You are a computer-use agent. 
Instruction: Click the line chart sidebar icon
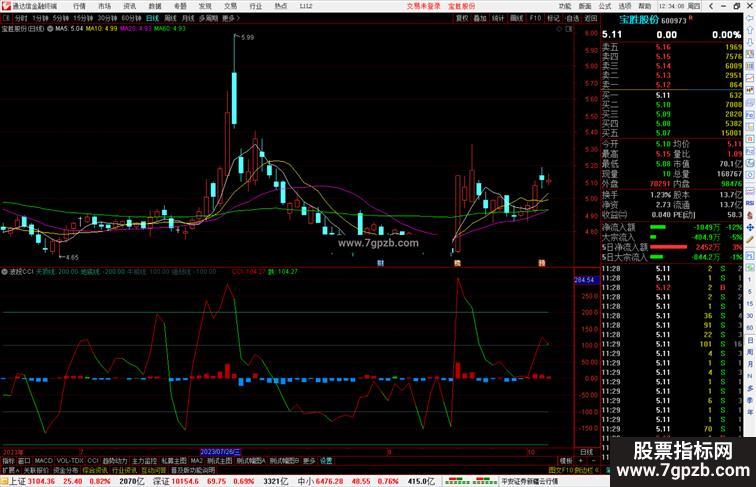[750, 78]
